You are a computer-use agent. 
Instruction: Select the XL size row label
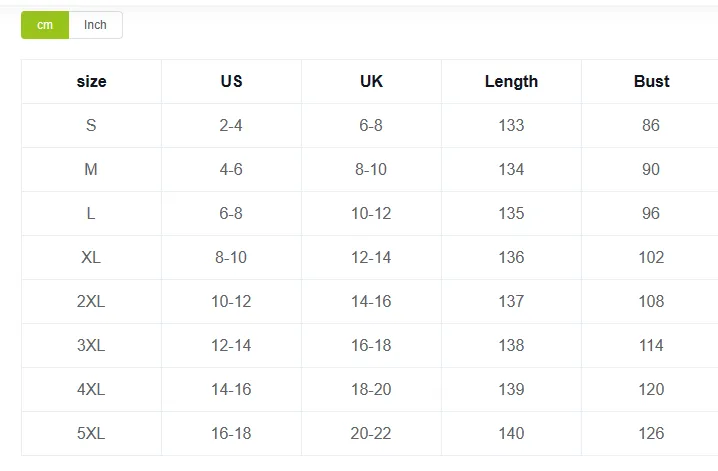click(91, 257)
